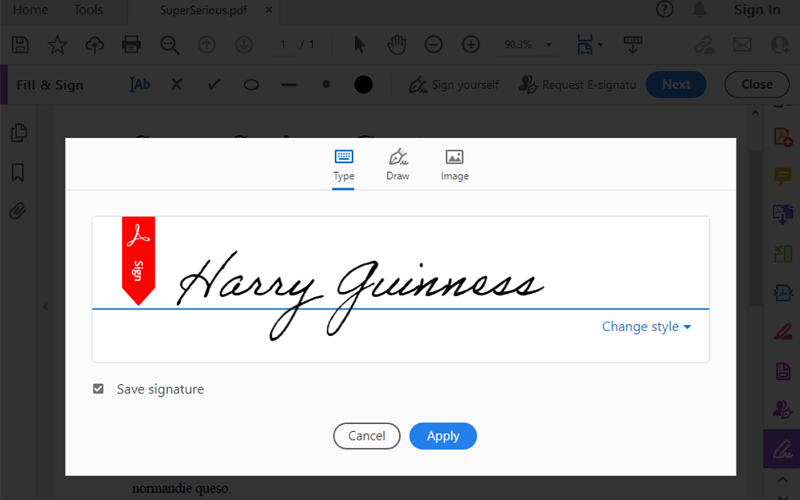The image size is (800, 500).
Task: Click the Apply button
Action: click(x=443, y=436)
